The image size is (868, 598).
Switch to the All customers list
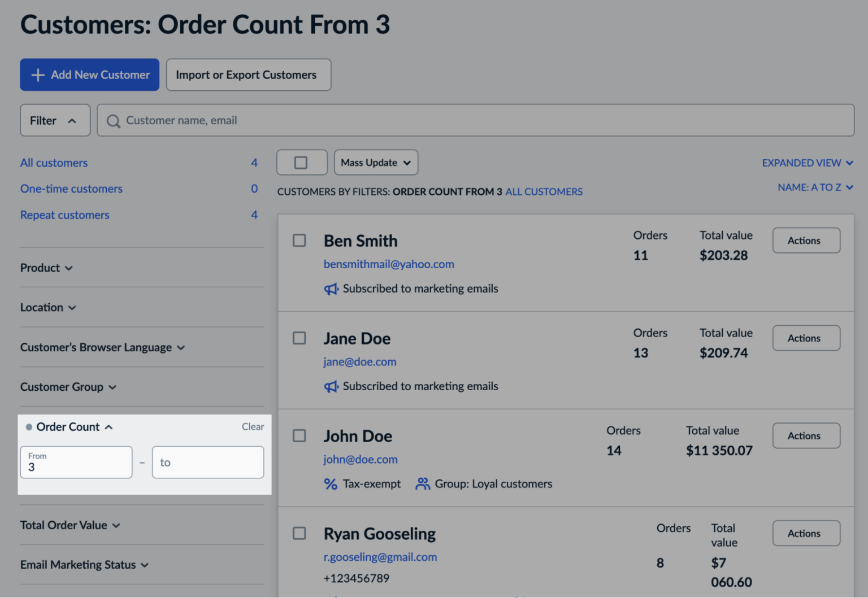tap(54, 163)
